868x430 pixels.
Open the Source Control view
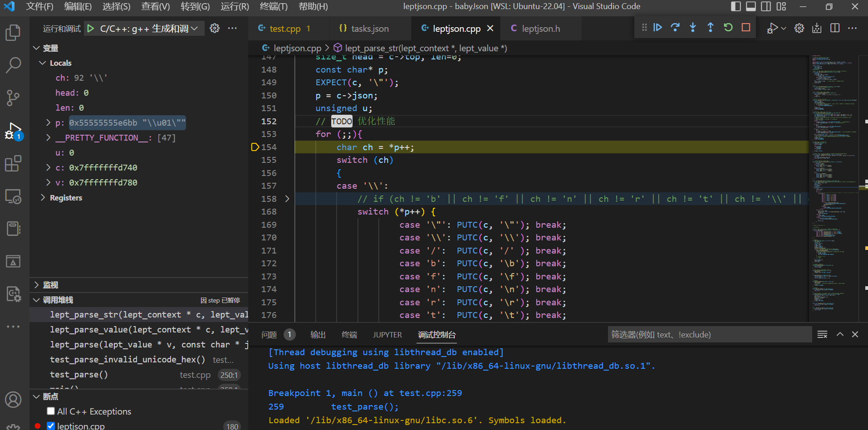pos(13,98)
